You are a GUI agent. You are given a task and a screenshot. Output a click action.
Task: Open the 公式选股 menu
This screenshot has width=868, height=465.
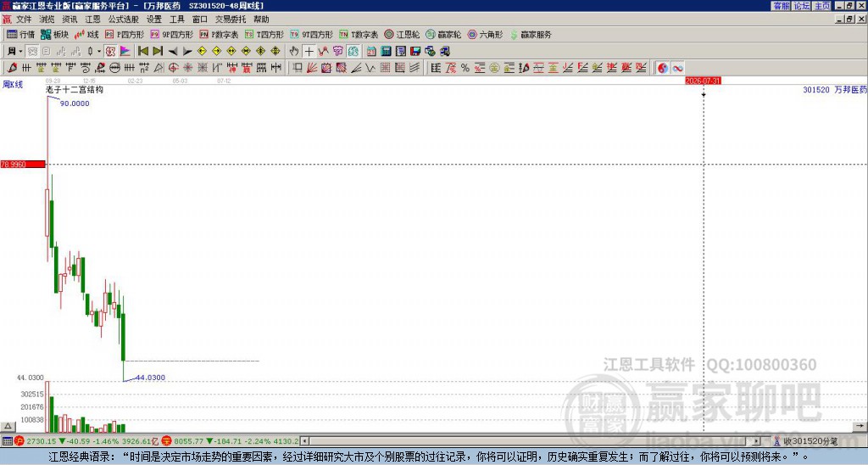coord(124,20)
